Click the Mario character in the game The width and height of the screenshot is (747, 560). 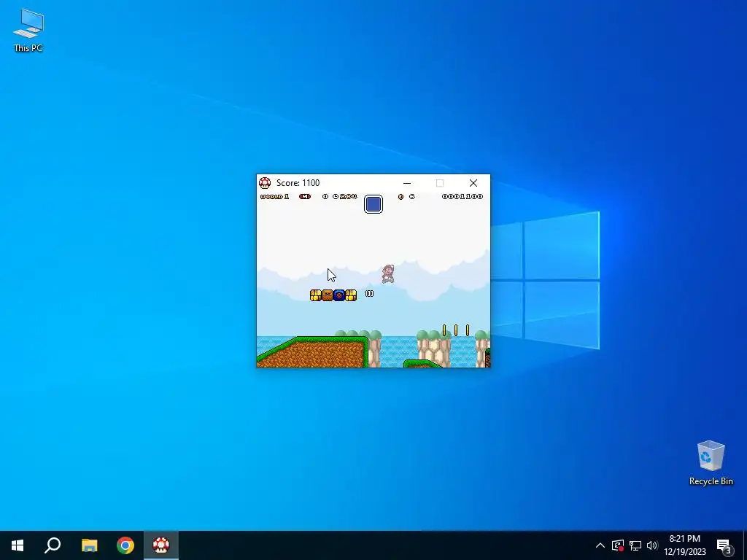point(388,274)
